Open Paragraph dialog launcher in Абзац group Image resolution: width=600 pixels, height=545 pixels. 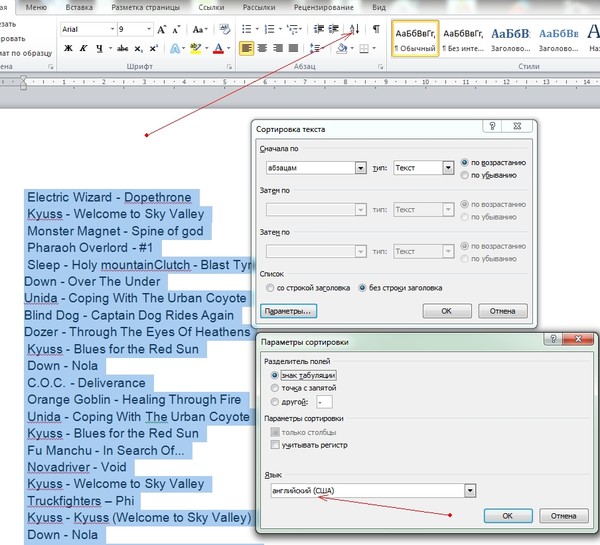coord(381,67)
